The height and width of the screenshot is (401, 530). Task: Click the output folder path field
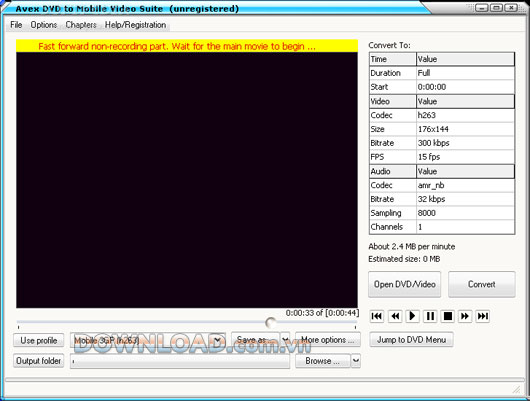click(180, 361)
